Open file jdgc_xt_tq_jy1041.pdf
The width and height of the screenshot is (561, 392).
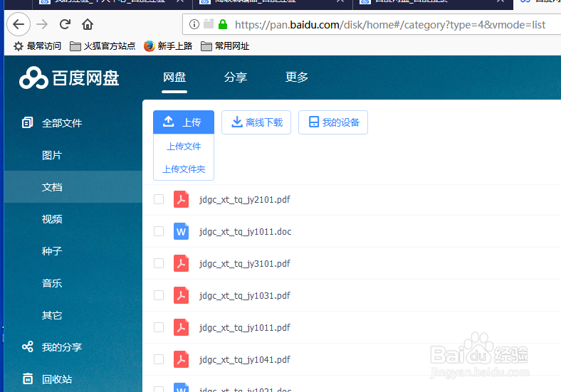(245, 360)
